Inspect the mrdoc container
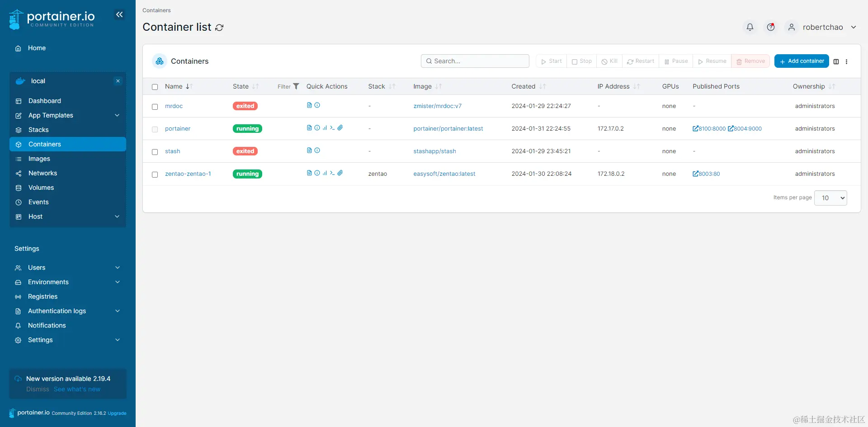 click(317, 105)
